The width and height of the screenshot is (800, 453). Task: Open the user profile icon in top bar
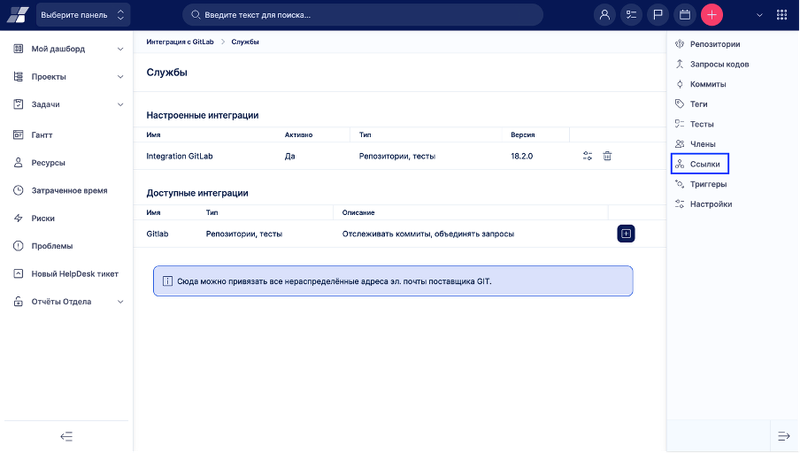click(x=605, y=15)
